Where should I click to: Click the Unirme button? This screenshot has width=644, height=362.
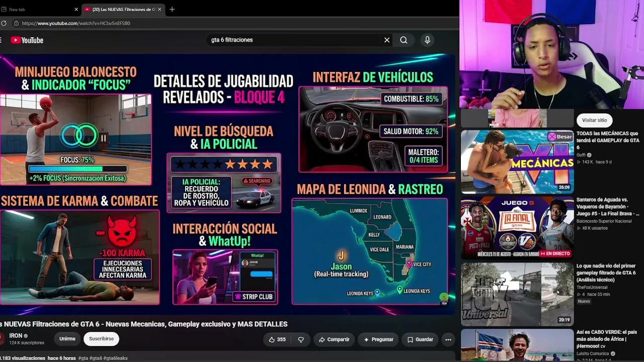click(x=67, y=339)
